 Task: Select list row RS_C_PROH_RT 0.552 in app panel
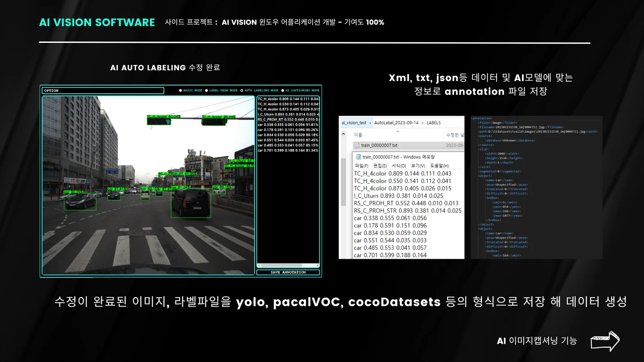coord(288,119)
